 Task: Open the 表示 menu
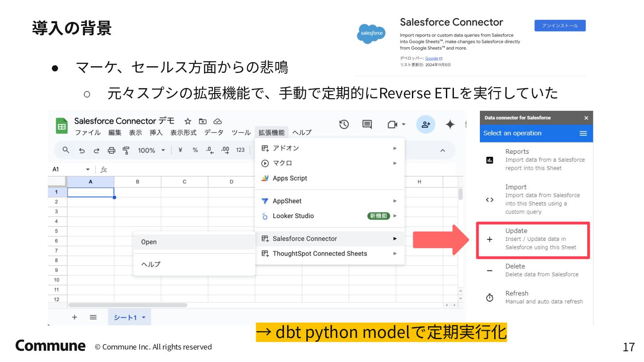click(x=136, y=133)
